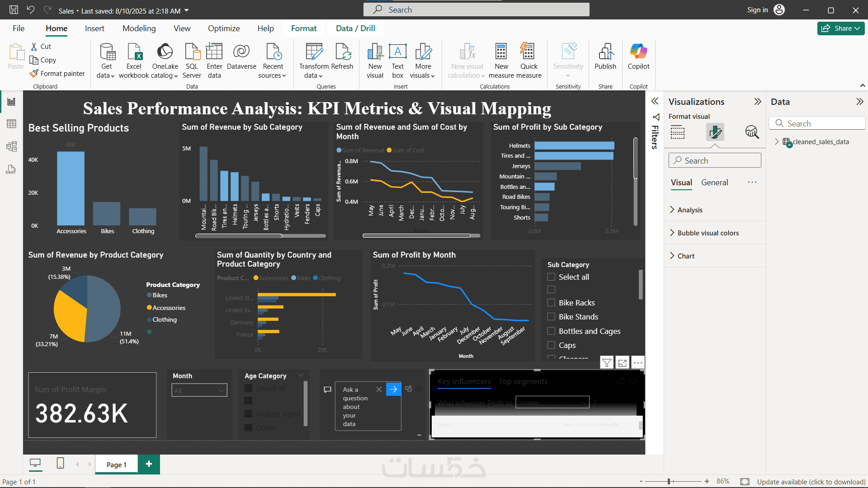Open the Model view sidebar icon
868x488 pixels.
point(11,146)
